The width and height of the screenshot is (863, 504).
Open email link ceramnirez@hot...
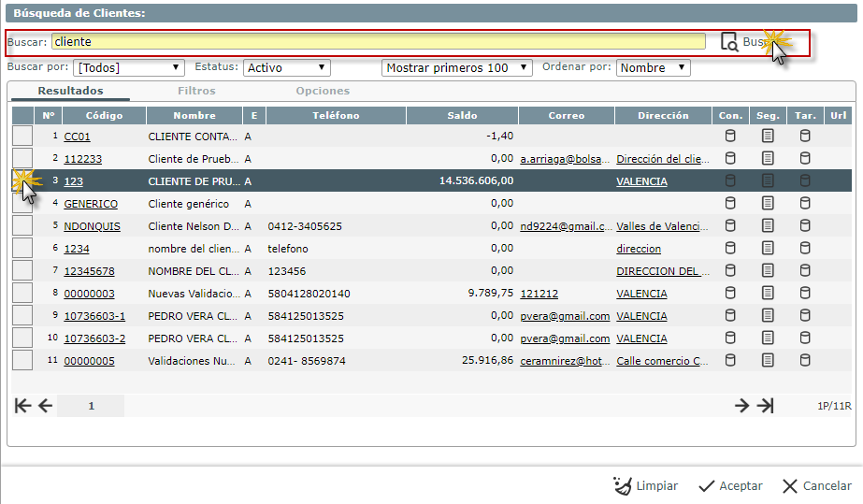pyautogui.click(x=566, y=361)
